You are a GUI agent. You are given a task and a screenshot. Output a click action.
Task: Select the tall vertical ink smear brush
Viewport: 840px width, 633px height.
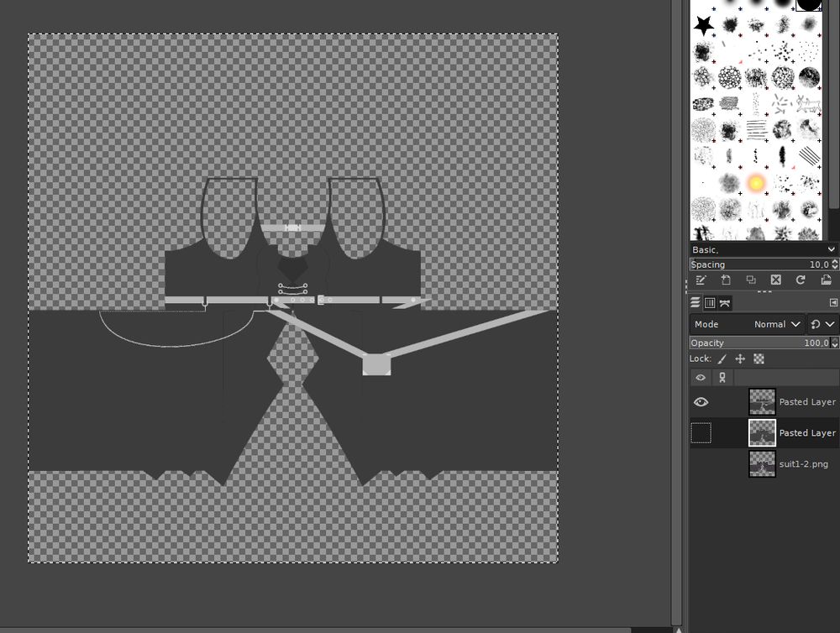782,156
